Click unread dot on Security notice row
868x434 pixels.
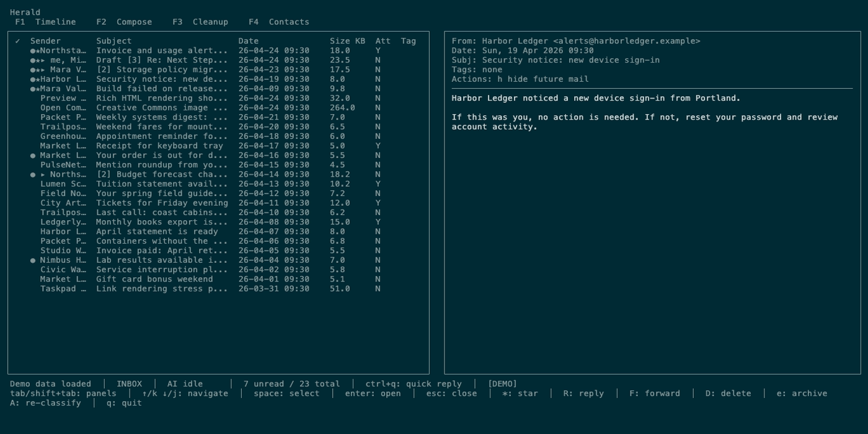[33, 79]
